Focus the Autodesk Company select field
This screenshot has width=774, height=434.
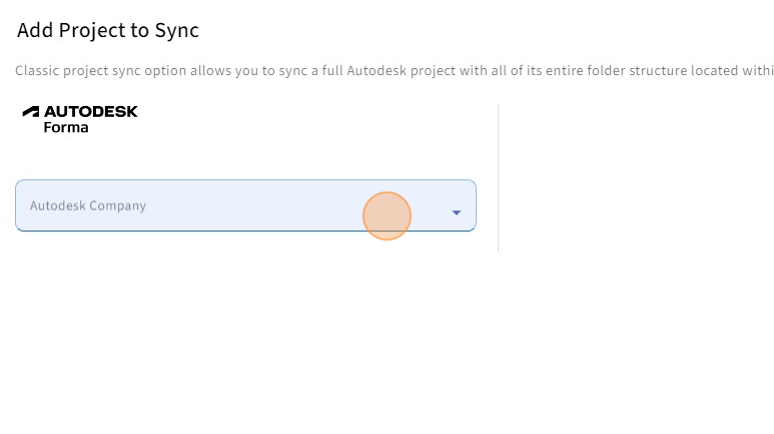pos(200,206)
